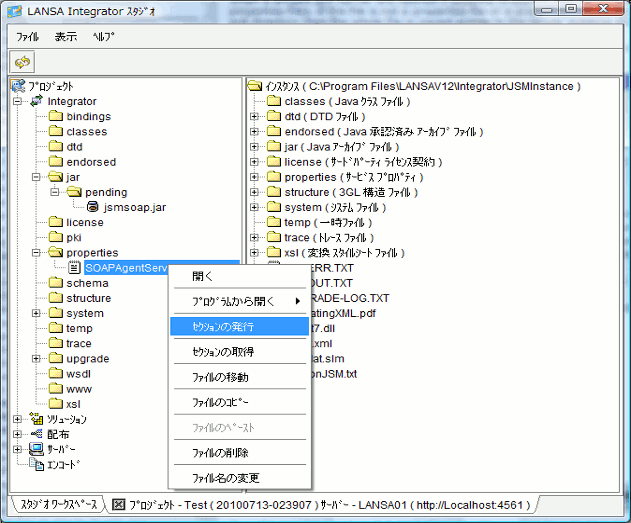The image size is (631, 523).
Task: Choose ファイルのコピー in context menu
Action: coord(240,402)
